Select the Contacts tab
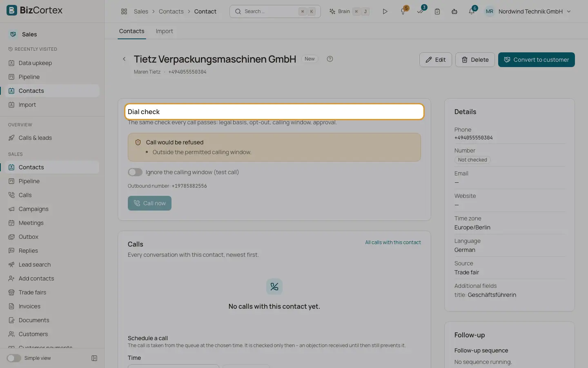The height and width of the screenshot is (368, 588). (131, 31)
